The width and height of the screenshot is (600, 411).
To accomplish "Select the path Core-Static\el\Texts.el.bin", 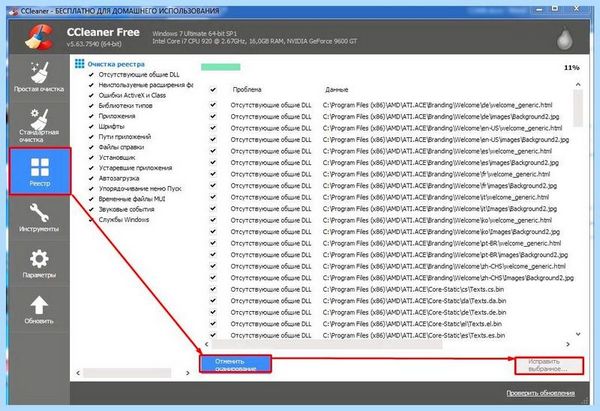I will click(x=412, y=324).
